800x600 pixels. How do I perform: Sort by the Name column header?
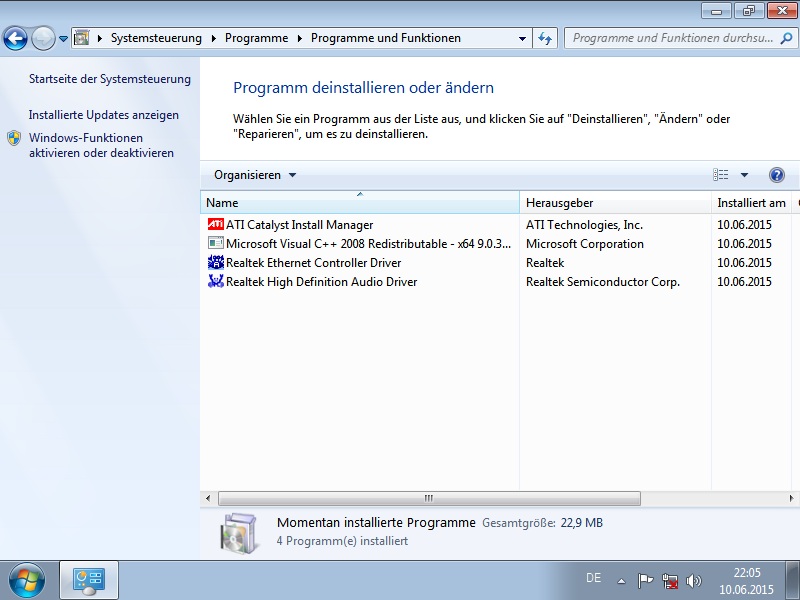point(360,203)
